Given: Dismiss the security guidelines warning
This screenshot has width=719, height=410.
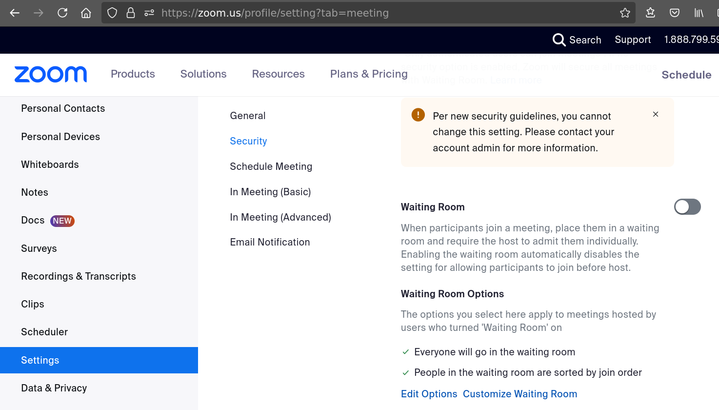Looking at the screenshot, I should (655, 114).
